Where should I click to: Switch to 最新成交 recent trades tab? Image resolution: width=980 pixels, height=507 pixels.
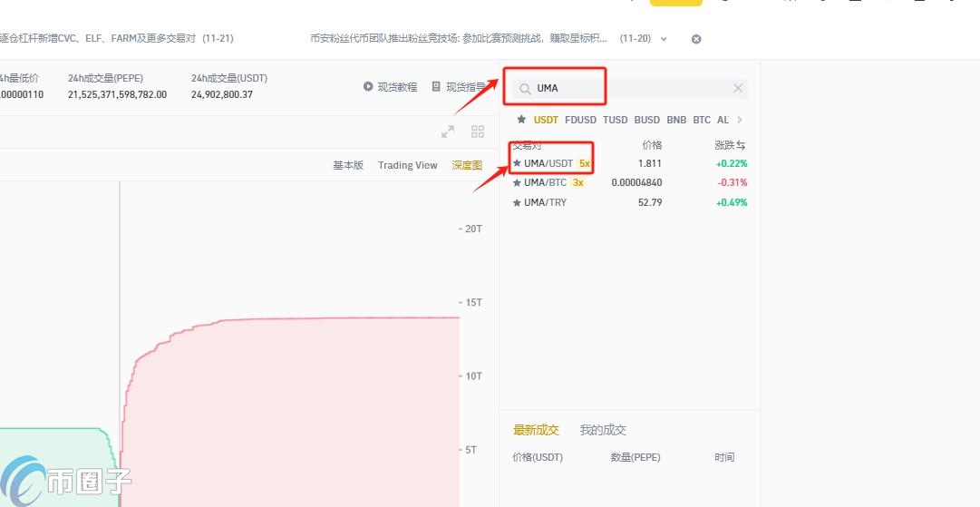coord(536,430)
